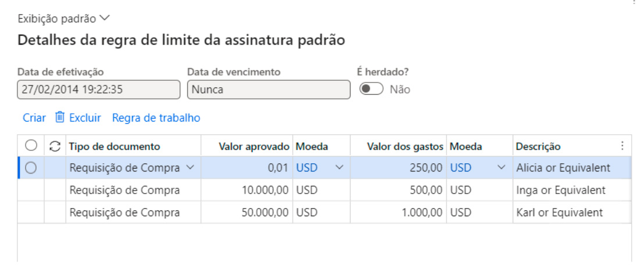Click the trash icon next to Excluir
Screen dimensions: 644x276
pyautogui.click(x=59, y=117)
